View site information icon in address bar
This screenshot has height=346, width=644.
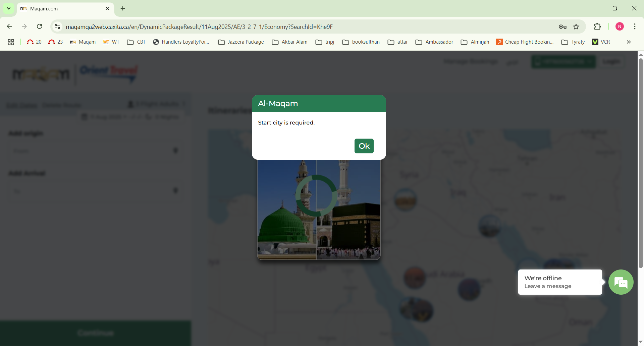(57, 27)
